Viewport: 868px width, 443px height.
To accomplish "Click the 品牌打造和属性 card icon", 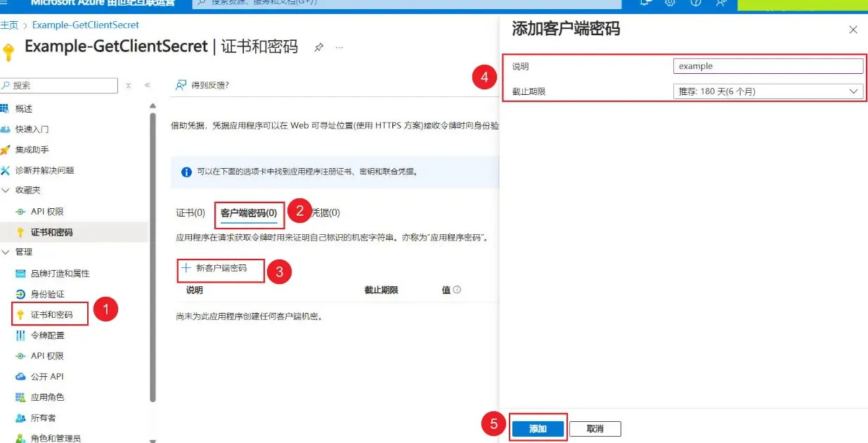I will tap(20, 274).
